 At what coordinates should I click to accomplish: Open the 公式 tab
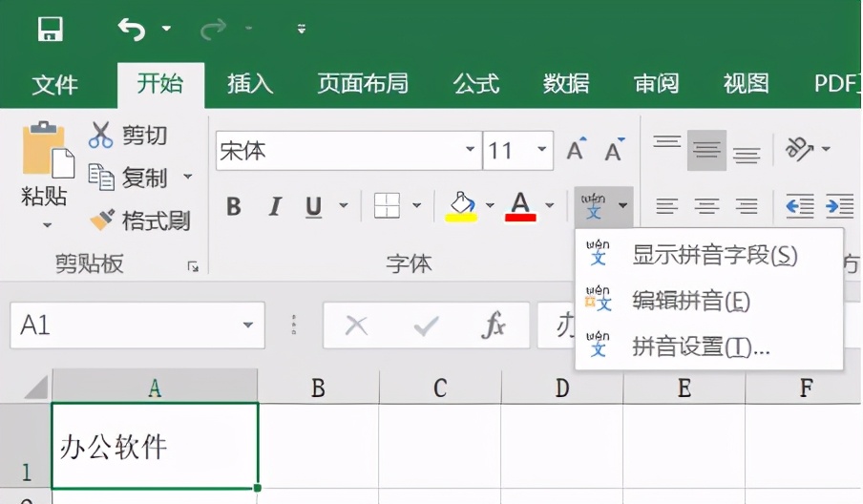[476, 84]
